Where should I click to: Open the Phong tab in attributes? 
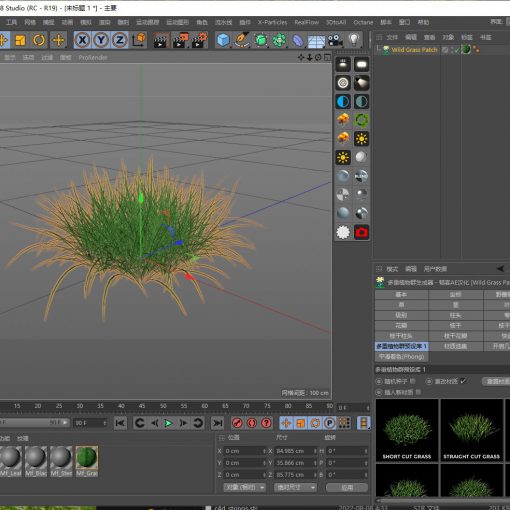tap(401, 357)
